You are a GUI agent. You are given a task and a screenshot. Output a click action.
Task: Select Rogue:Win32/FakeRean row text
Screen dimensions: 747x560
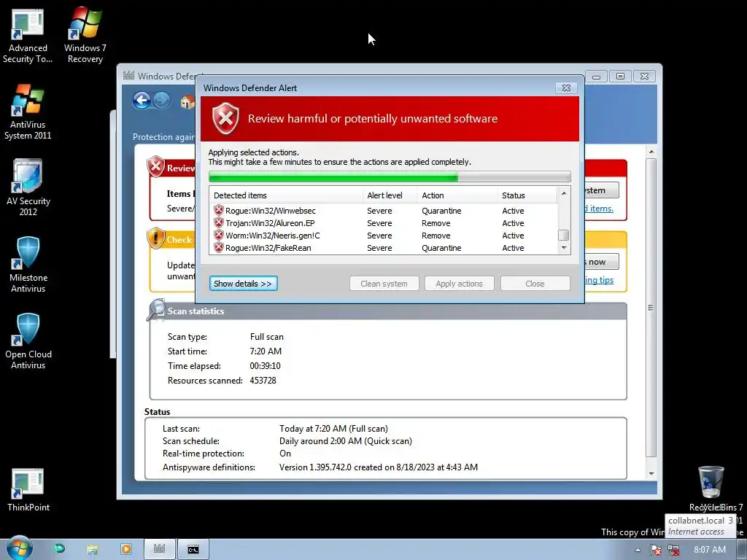click(268, 248)
